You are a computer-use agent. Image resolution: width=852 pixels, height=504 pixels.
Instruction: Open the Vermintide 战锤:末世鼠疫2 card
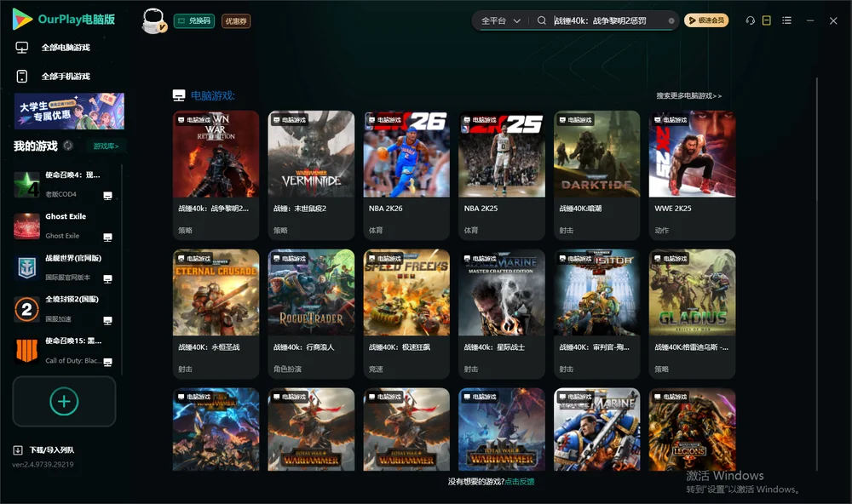311,175
